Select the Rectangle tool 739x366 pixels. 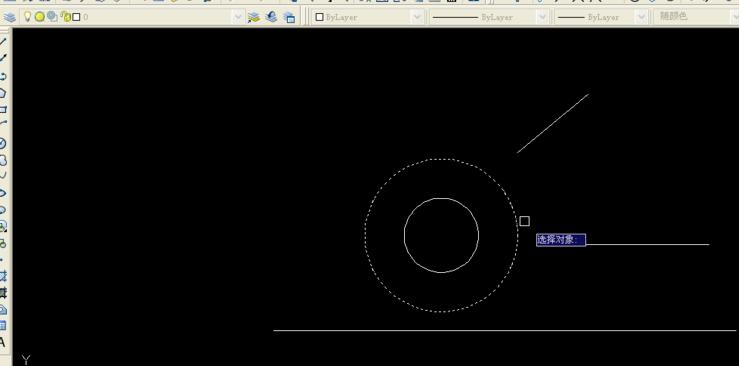3,109
